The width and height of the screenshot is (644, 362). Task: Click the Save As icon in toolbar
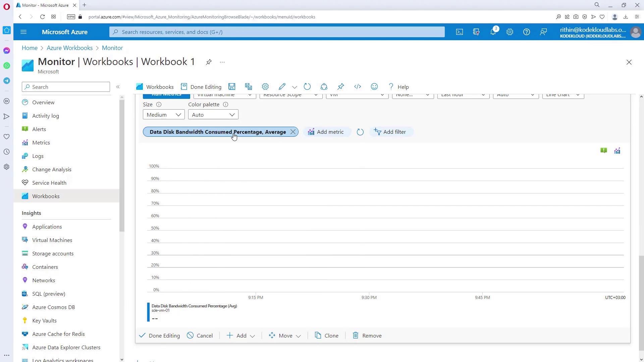249,87
